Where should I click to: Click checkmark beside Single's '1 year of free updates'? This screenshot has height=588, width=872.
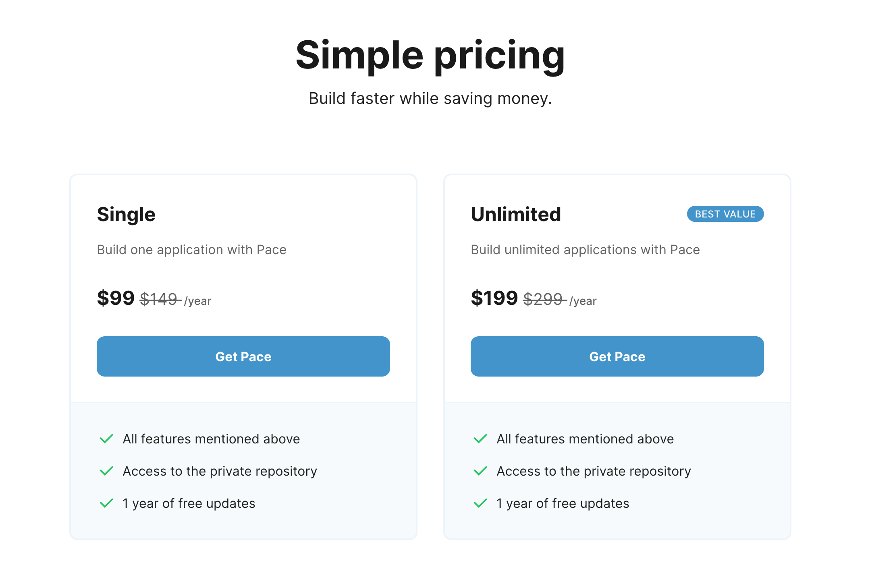click(x=106, y=503)
